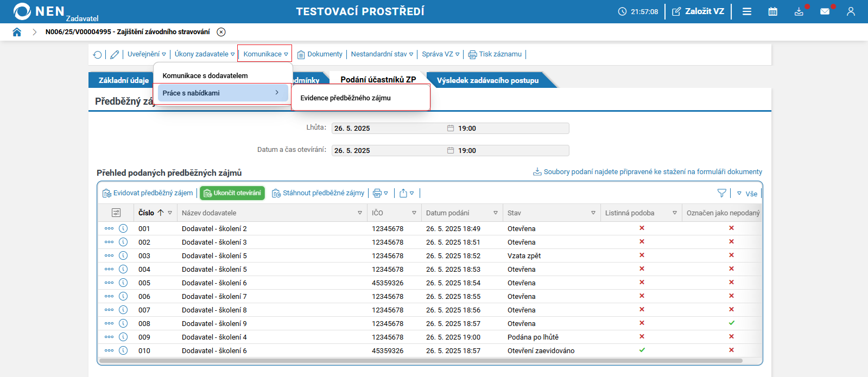Open the column settings icon in table header
The height and width of the screenshot is (377, 868).
[116, 213]
